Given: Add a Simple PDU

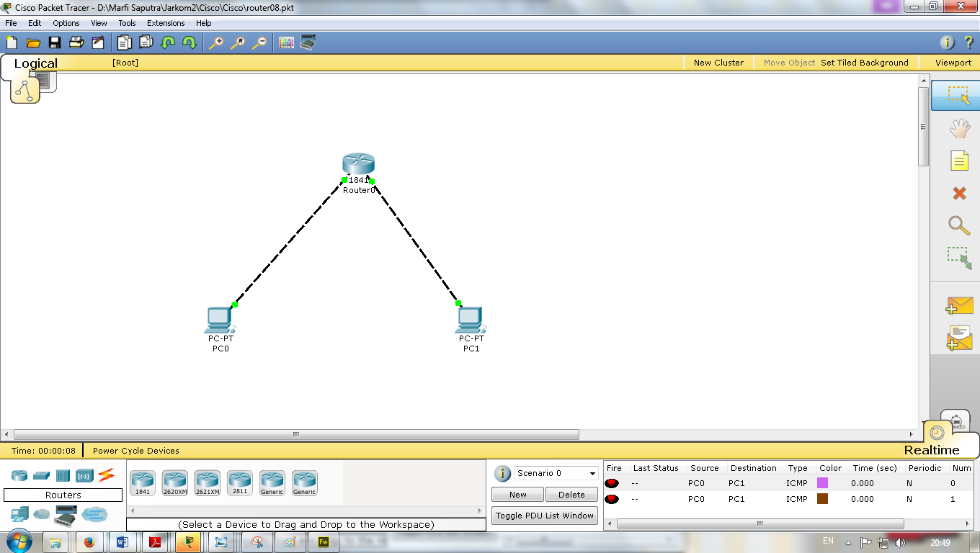Looking at the screenshot, I should click(x=959, y=305).
